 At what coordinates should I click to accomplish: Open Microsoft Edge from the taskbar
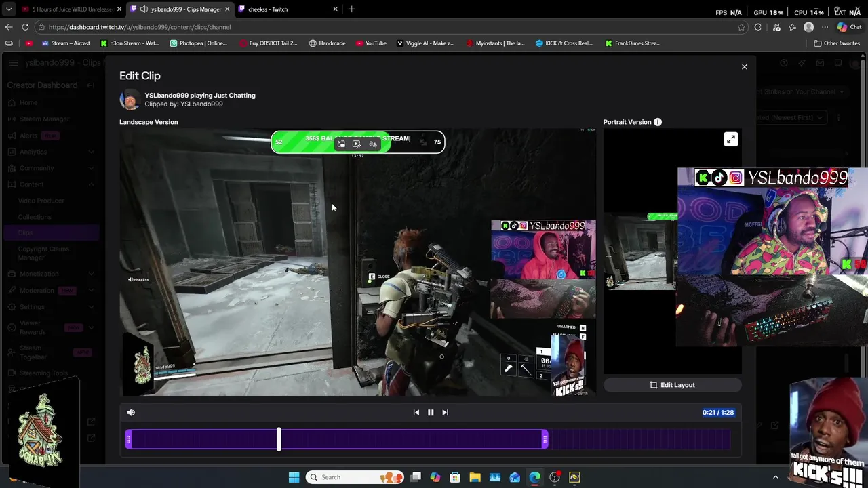[534, 477]
